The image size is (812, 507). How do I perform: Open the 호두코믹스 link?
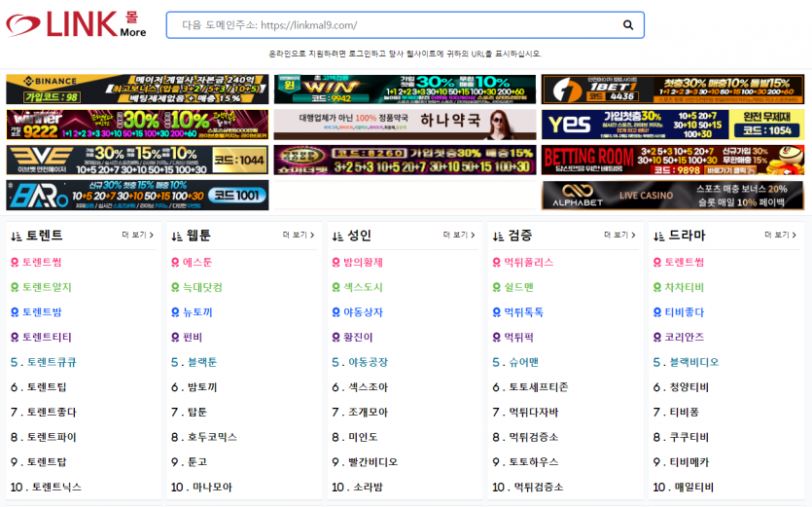tap(212, 437)
